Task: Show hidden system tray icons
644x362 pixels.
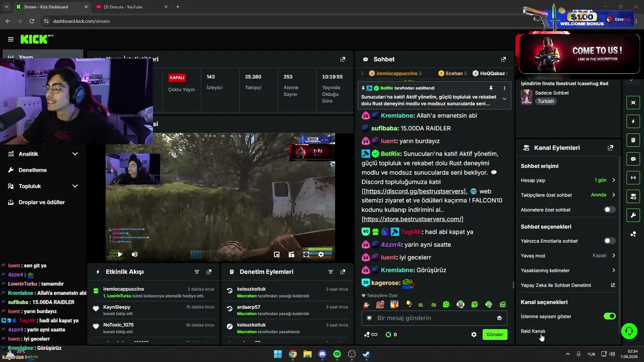Action: point(568,354)
